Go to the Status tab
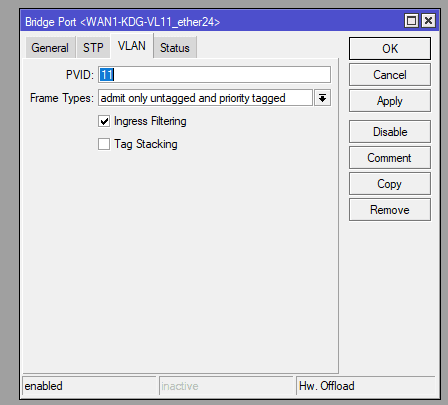Screen dimensions: 448x405 pos(175,47)
